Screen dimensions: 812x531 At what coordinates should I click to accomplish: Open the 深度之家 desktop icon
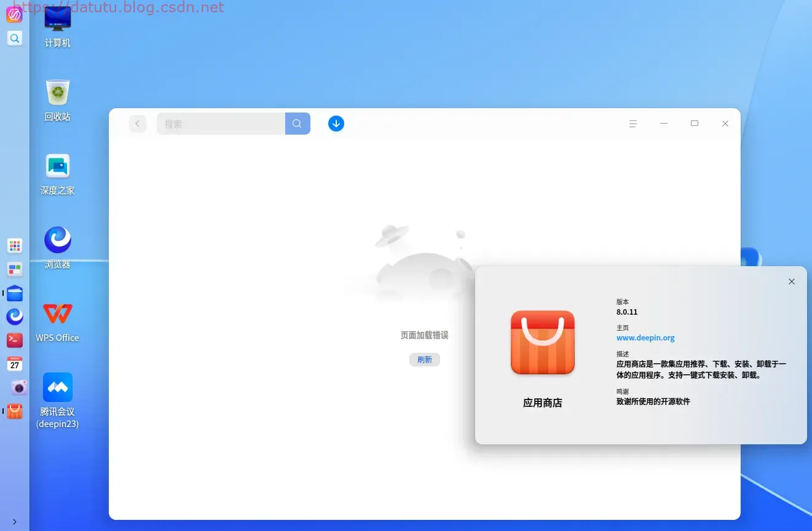[58, 174]
